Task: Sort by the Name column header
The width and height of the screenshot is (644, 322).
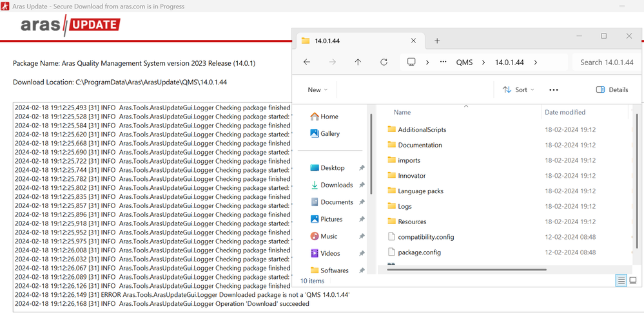Action: click(402, 112)
